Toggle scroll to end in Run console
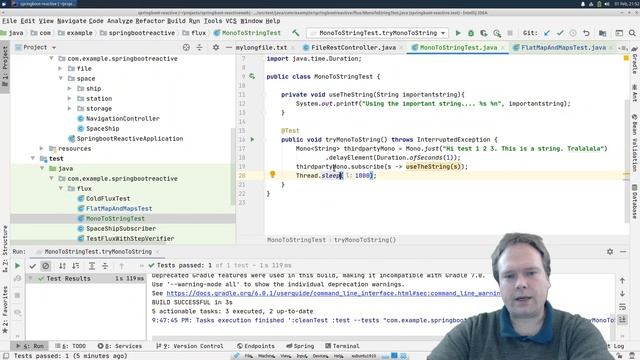This screenshot has width=640, height=360. click(x=622, y=320)
